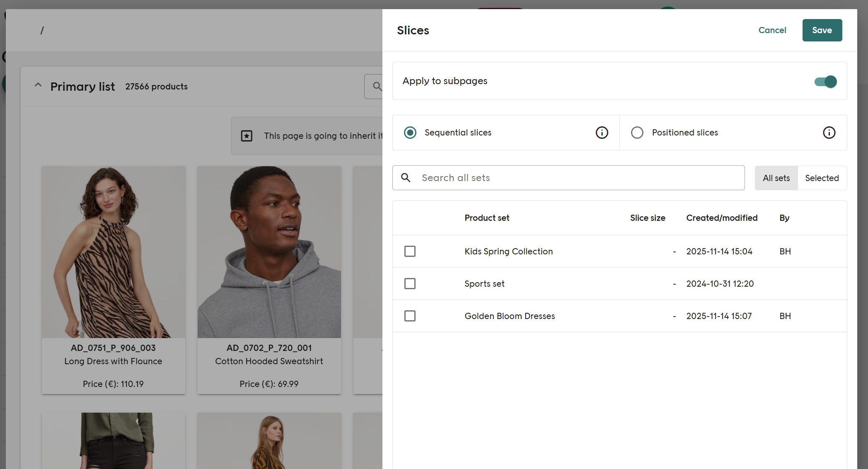
Task: Select Sequential slices radio button
Action: [410, 133]
